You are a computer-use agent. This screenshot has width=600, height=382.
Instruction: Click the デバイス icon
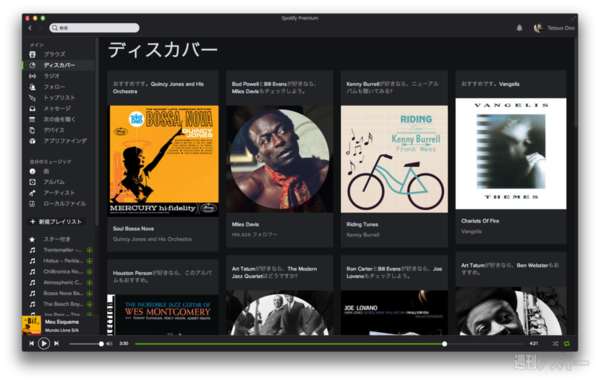(x=33, y=130)
